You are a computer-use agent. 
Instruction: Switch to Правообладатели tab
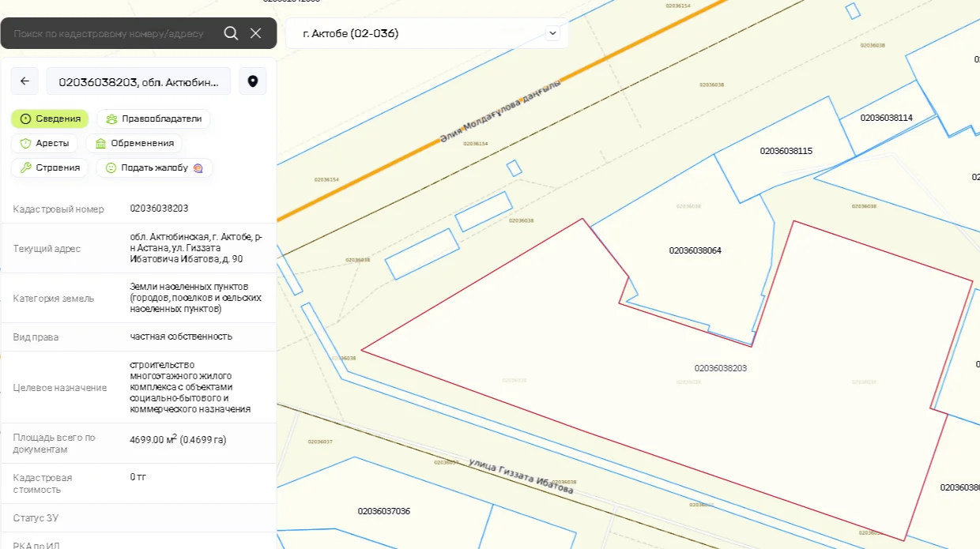(153, 118)
